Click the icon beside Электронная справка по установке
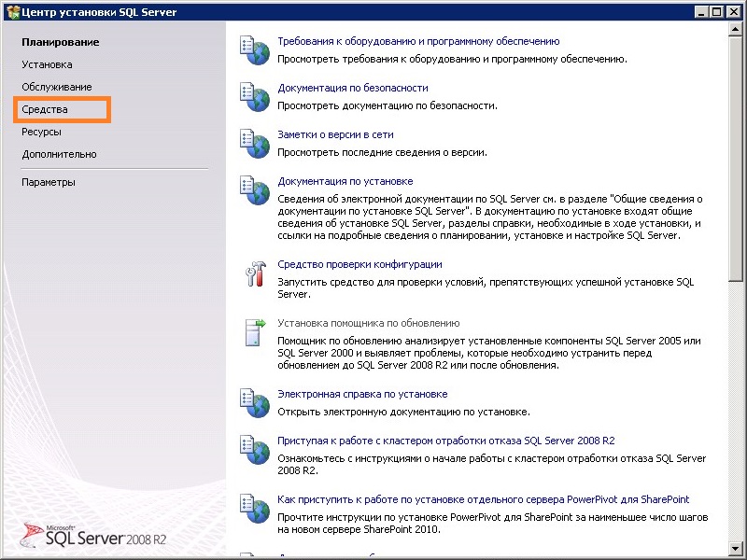 click(254, 401)
